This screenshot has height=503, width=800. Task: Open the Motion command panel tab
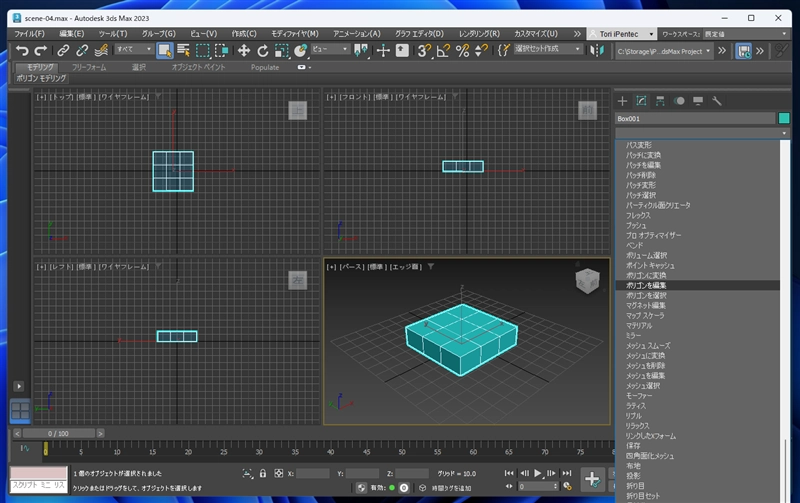pyautogui.click(x=679, y=101)
